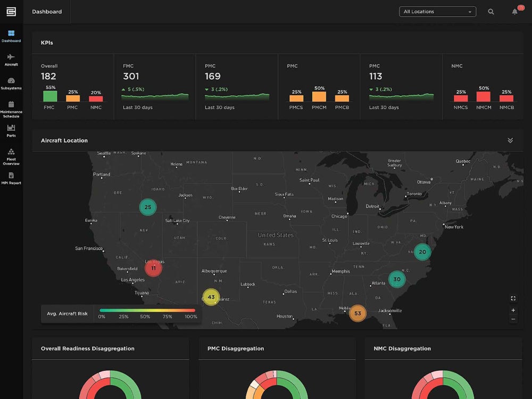Screen dimensions: 532x399
Task: Open the Parts sidebar section
Action: pyautogui.click(x=11, y=131)
